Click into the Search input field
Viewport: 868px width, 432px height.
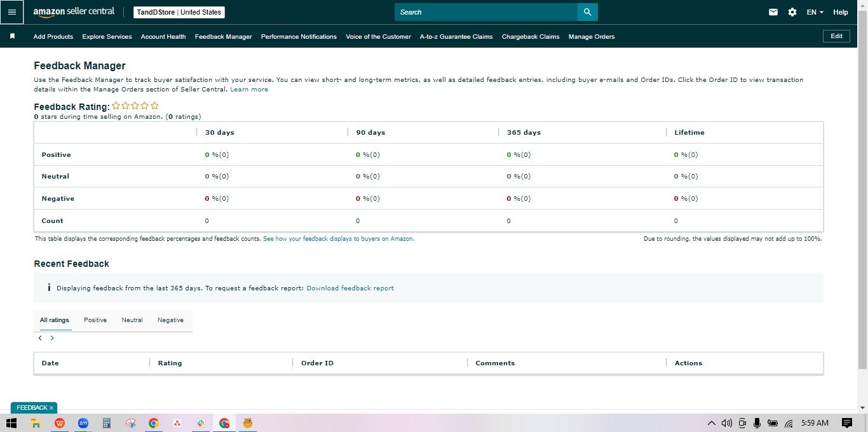tap(486, 12)
